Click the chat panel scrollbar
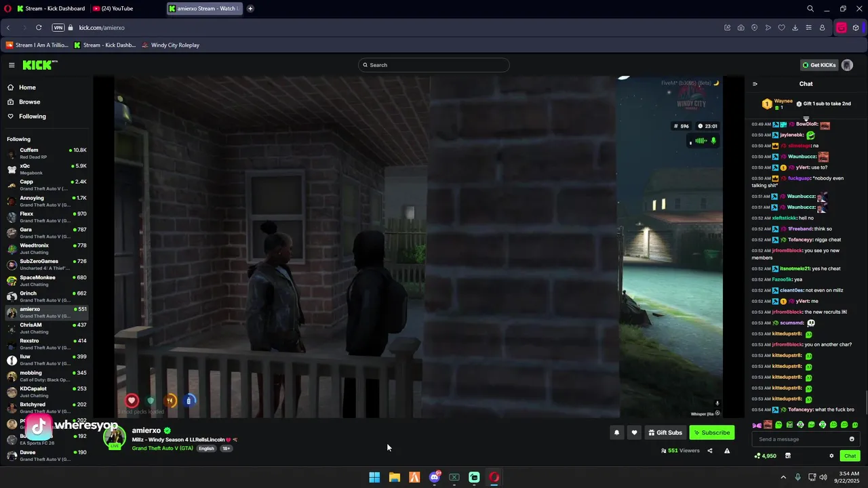The image size is (868, 488). 866,401
